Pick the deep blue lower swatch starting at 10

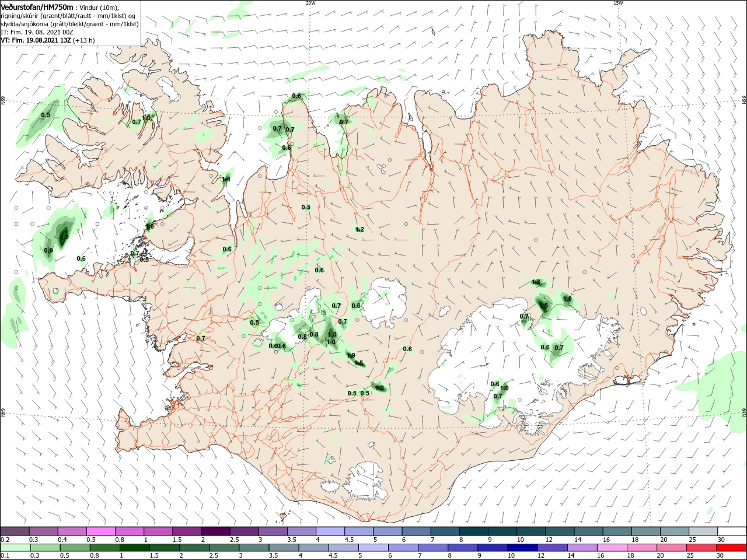[x=522, y=548]
